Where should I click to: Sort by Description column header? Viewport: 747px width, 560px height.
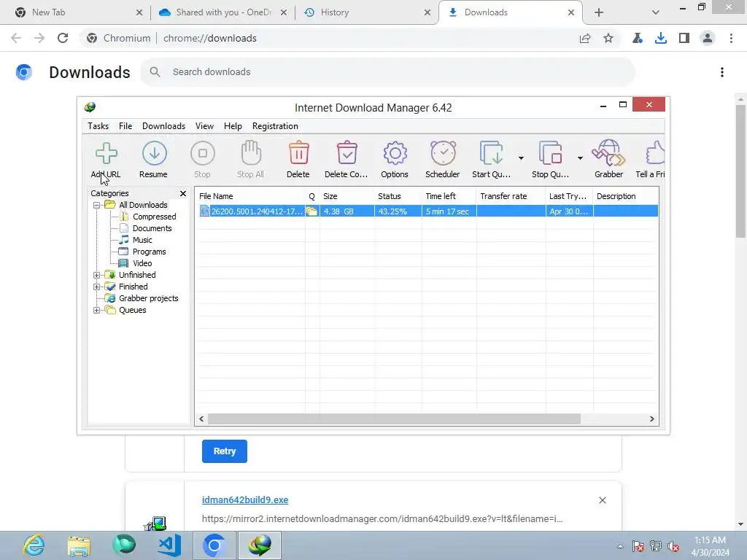[x=625, y=196]
